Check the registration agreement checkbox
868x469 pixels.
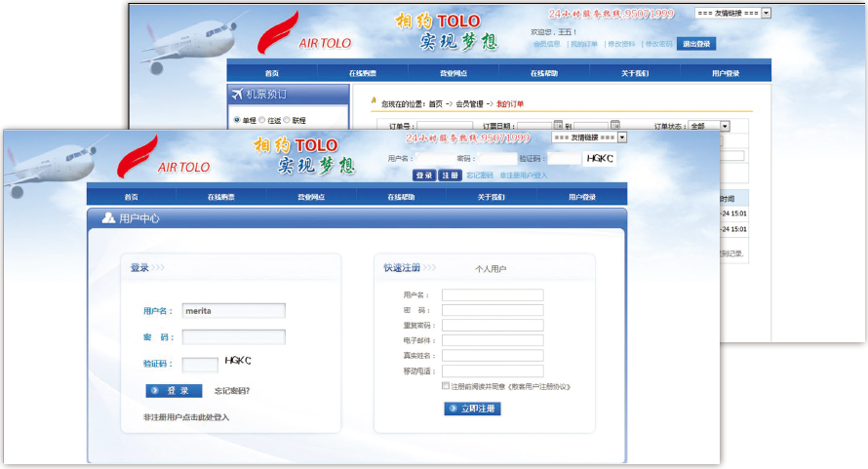[446, 386]
